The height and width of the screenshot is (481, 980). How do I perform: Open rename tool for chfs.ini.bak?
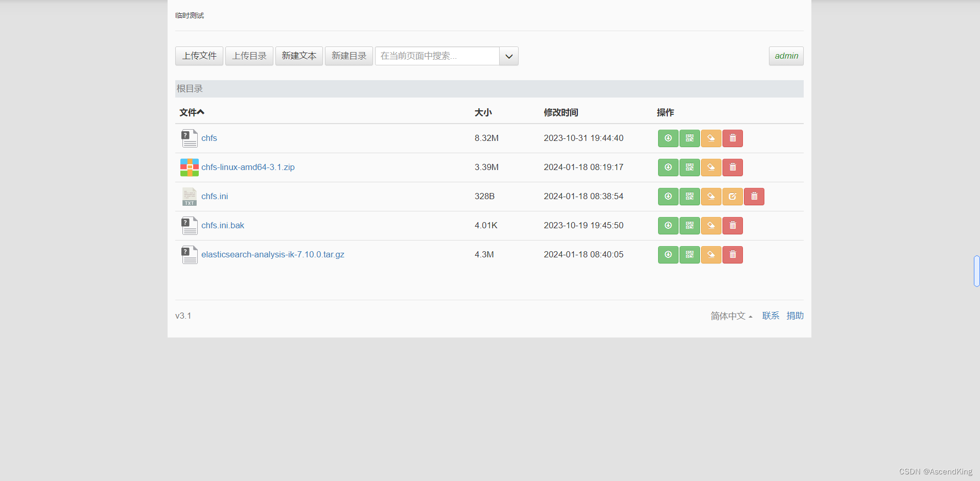[711, 226]
